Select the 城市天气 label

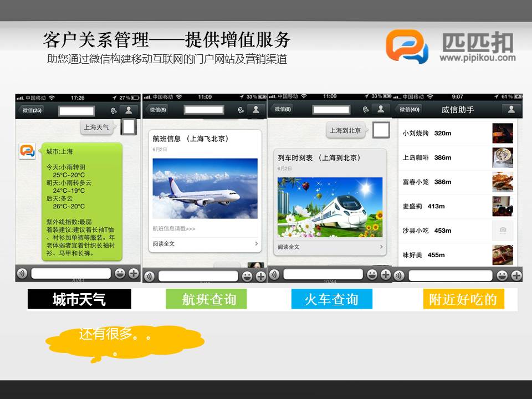(x=79, y=300)
